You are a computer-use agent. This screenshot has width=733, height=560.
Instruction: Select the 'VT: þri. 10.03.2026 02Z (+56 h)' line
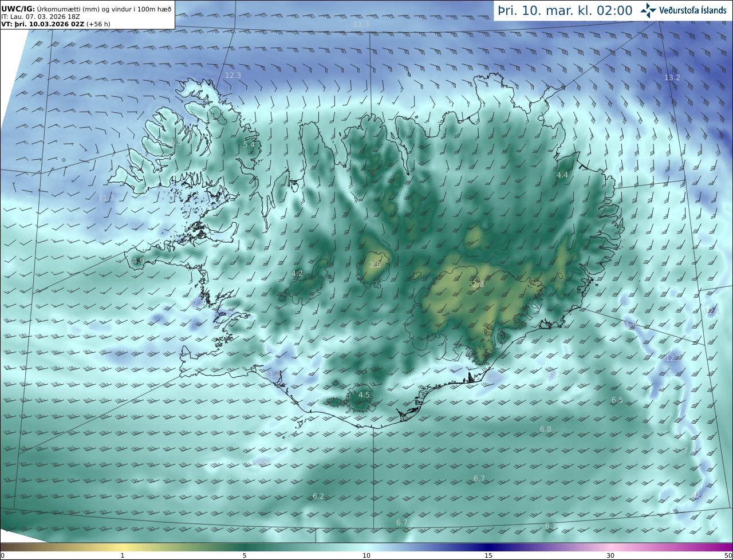point(56,24)
